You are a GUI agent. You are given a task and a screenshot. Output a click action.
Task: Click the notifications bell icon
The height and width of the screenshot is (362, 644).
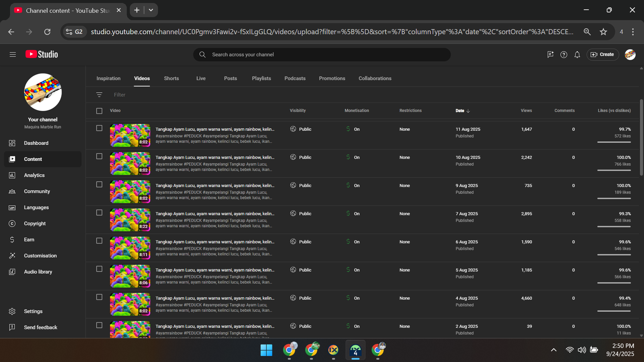coord(577,55)
